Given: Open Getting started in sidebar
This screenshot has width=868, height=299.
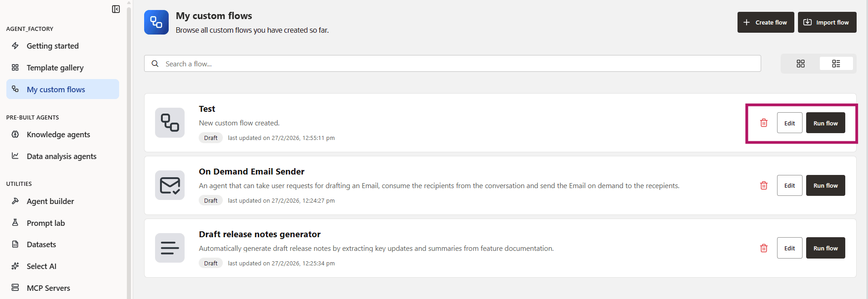Looking at the screenshot, I should (53, 46).
